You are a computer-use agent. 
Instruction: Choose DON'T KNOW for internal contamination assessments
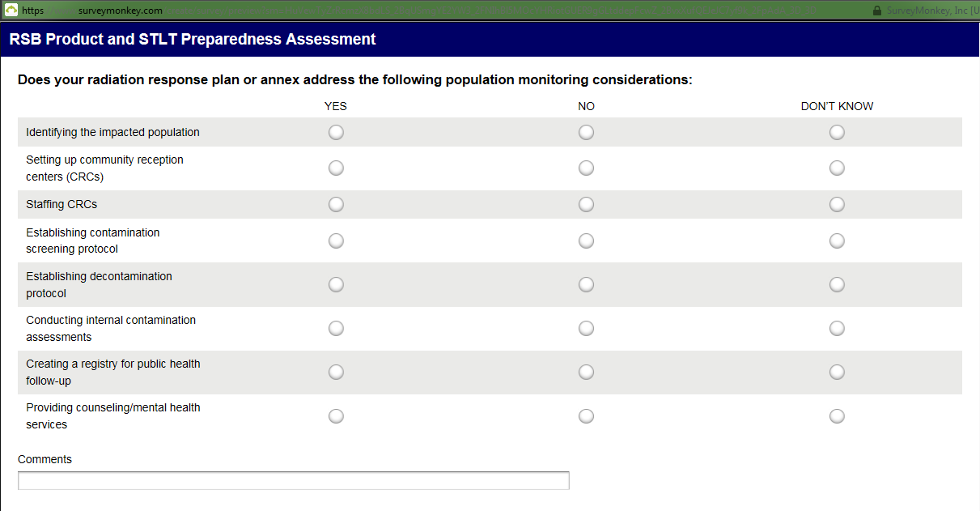click(x=837, y=328)
